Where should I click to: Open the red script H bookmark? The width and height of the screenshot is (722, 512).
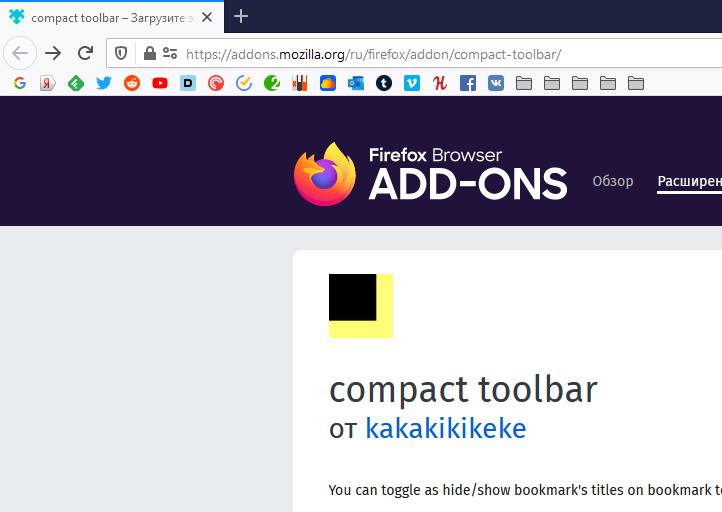(440, 83)
